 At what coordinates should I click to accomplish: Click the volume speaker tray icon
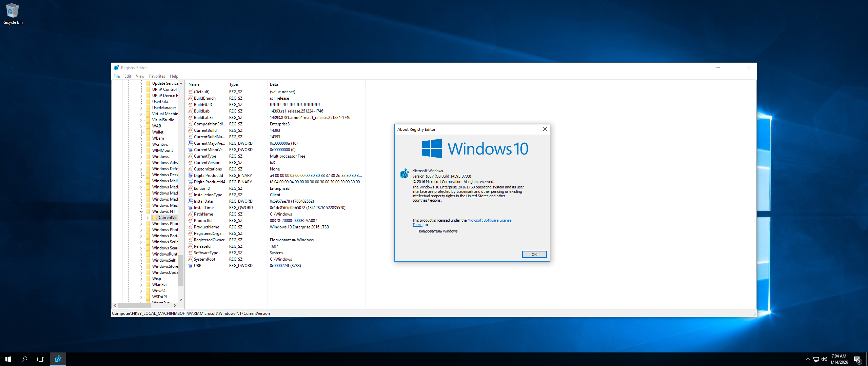tap(824, 359)
